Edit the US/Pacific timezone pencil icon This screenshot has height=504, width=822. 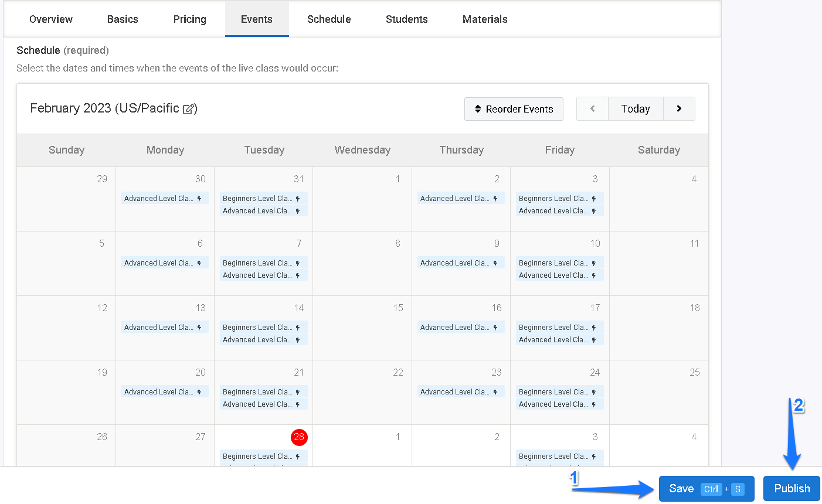189,109
